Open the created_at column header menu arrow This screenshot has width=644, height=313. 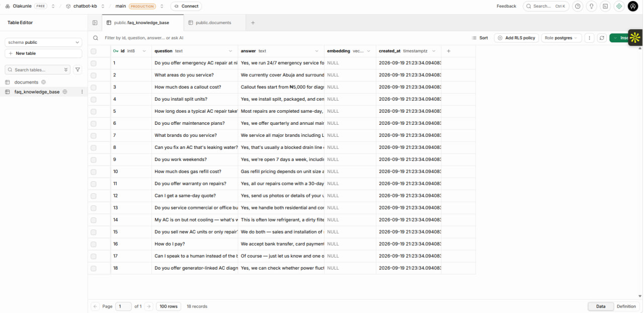point(434,51)
